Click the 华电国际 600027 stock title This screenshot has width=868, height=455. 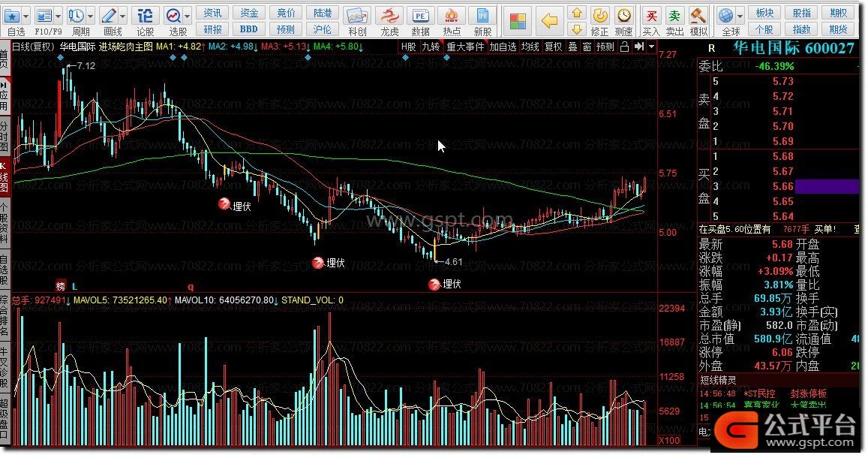point(793,48)
